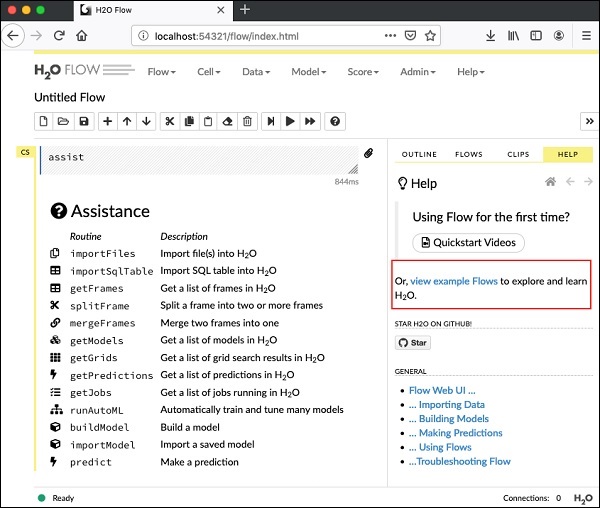Open the Flow dropdown menu
Image resolution: width=600 pixels, height=508 pixels.
[161, 72]
